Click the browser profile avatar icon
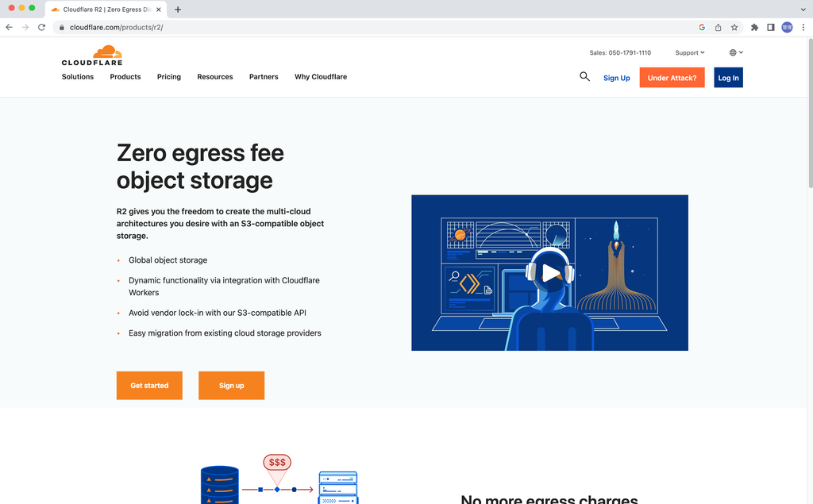Viewport: 813px width, 504px height. pos(787,26)
